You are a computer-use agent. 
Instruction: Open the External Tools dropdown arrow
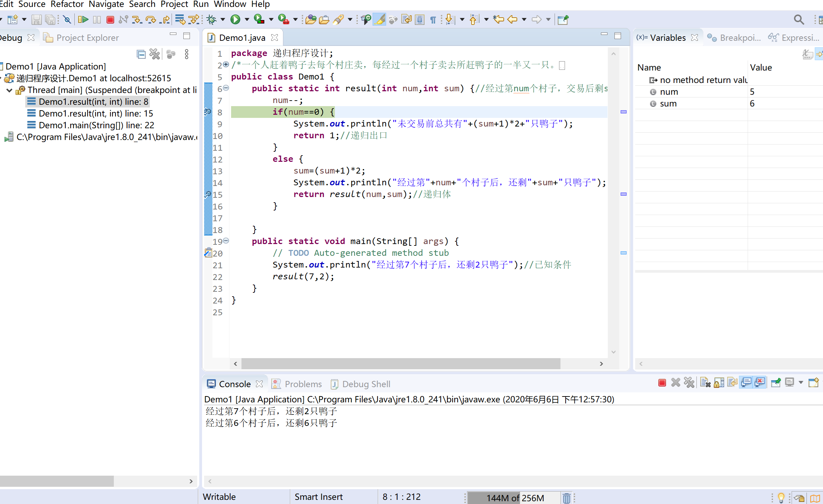pyautogui.click(x=295, y=20)
